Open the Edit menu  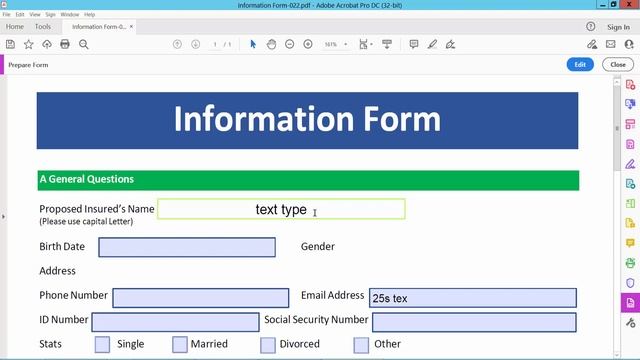pos(20,14)
